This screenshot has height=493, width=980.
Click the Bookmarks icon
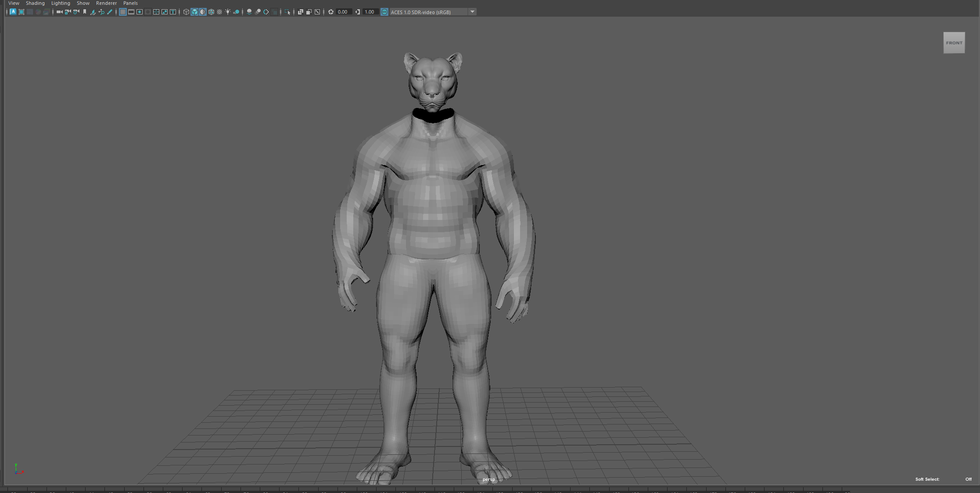pyautogui.click(x=85, y=12)
